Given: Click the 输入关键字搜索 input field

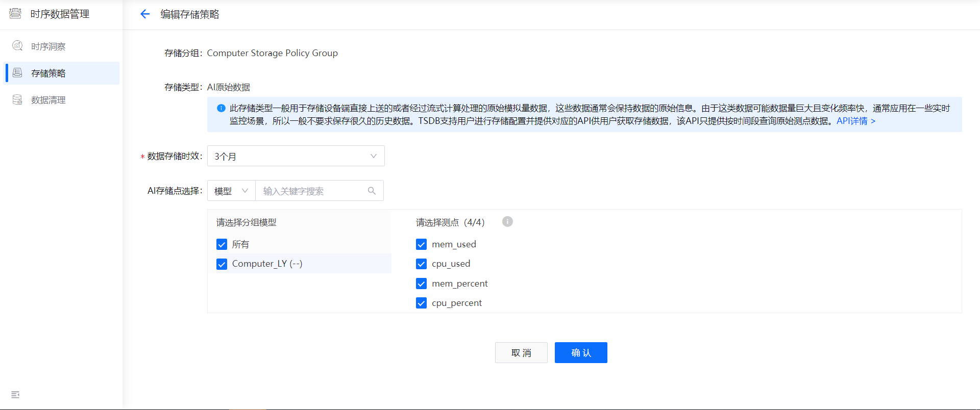Looking at the screenshot, I should pos(320,191).
